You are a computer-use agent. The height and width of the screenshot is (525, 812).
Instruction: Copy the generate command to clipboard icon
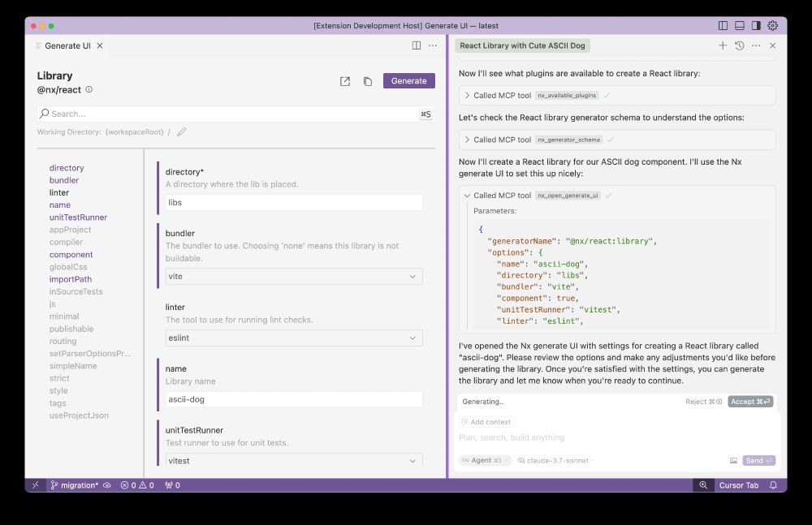click(368, 81)
